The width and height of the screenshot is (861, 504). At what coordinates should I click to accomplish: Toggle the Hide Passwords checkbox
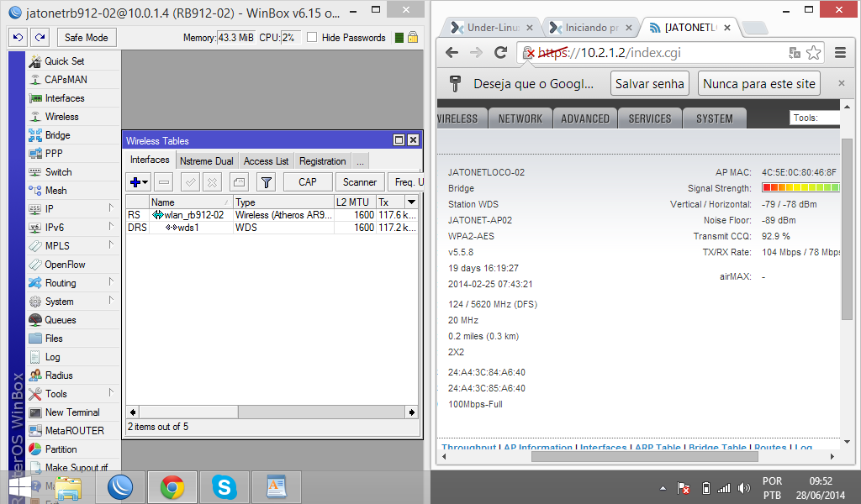pos(312,37)
